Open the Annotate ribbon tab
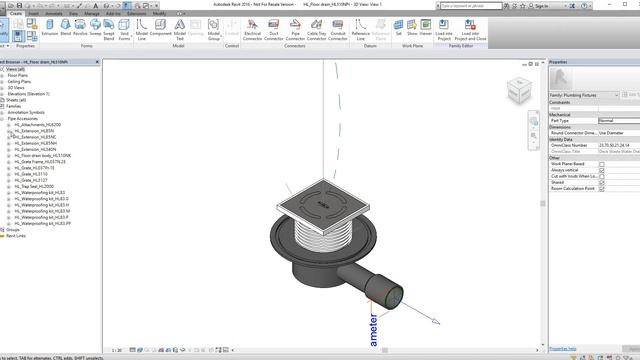Viewport: 640px width, 360px height. [54, 13]
